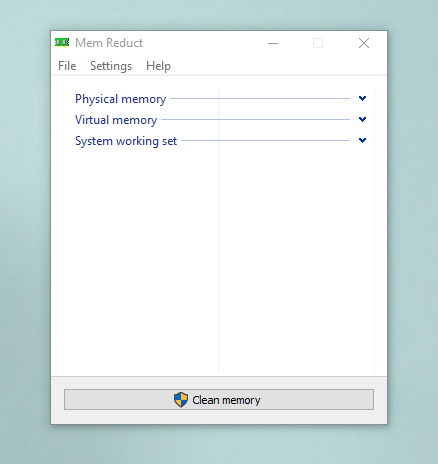438x464 pixels.
Task: Open the Help menu
Action: pos(158,66)
